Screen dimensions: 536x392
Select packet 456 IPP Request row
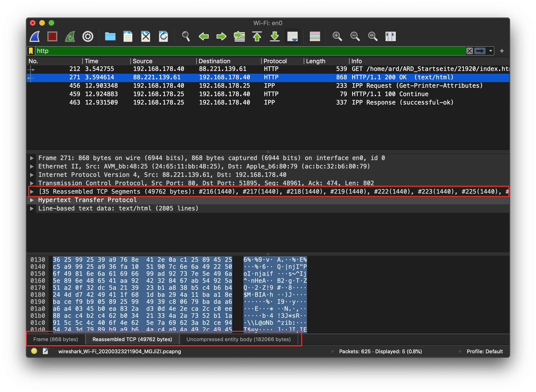click(166, 86)
